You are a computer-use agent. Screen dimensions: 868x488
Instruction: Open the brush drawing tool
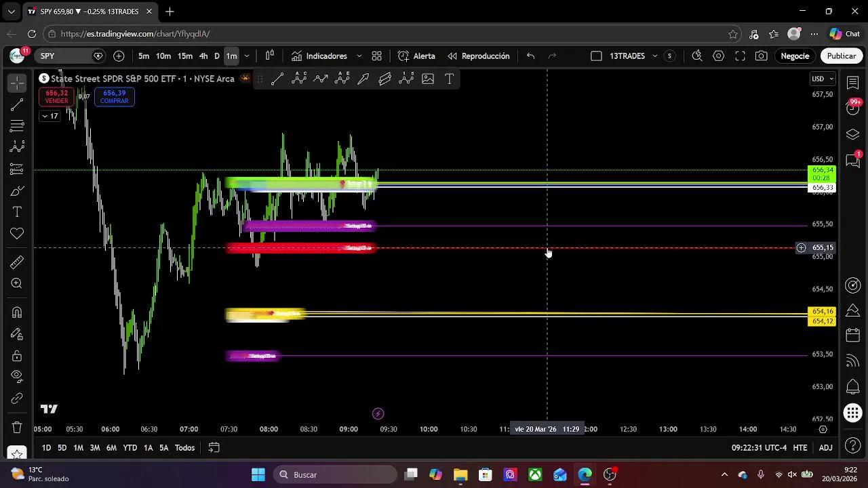pos(17,191)
